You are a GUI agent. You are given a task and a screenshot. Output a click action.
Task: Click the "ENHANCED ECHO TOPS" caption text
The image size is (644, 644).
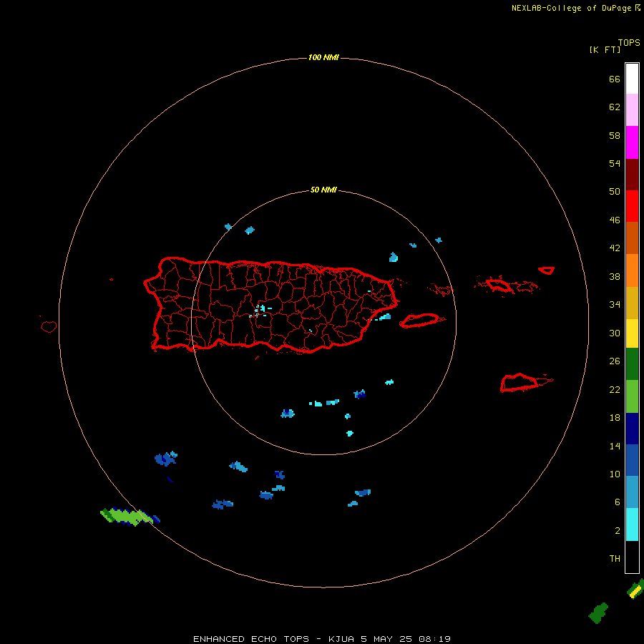(x=251, y=639)
